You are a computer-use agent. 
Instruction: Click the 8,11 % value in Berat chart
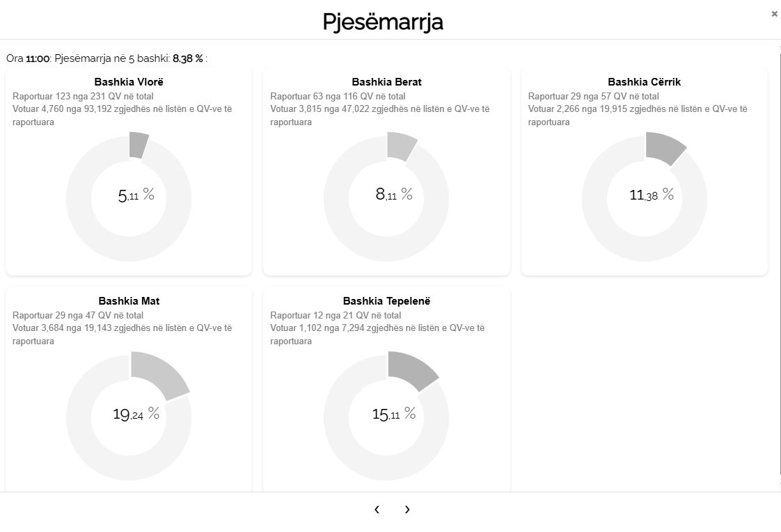tap(394, 195)
